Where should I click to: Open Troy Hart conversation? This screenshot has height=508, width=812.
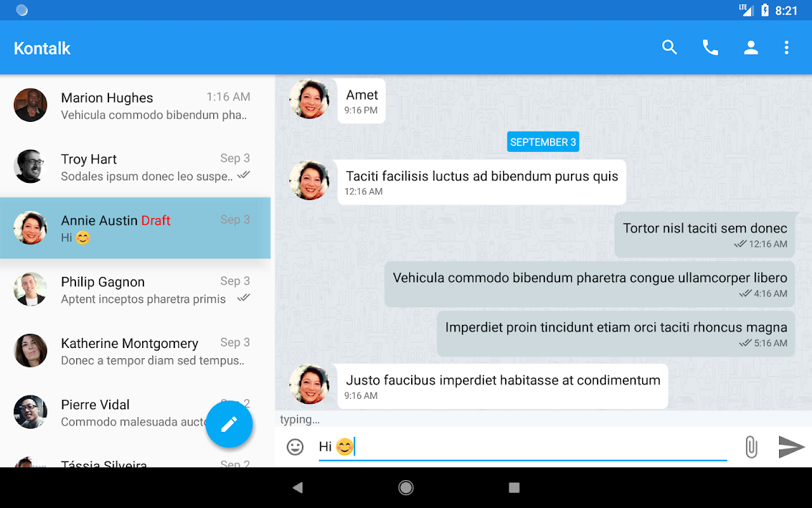click(x=135, y=167)
